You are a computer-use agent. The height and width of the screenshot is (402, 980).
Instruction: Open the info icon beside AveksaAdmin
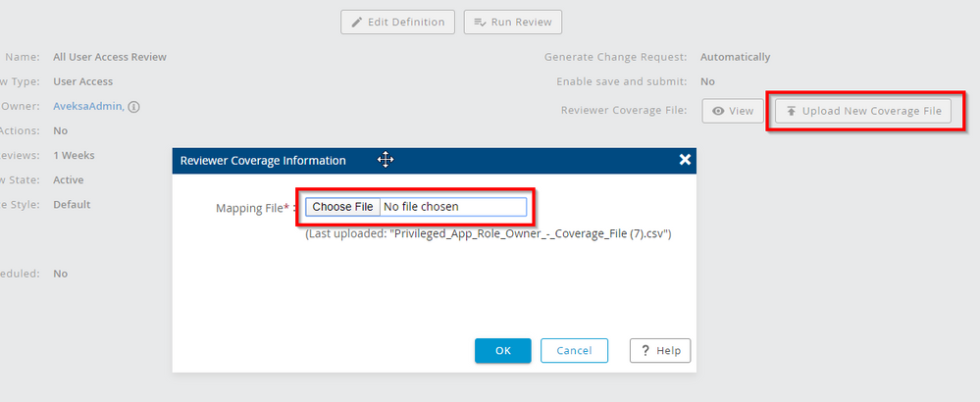coord(133,107)
